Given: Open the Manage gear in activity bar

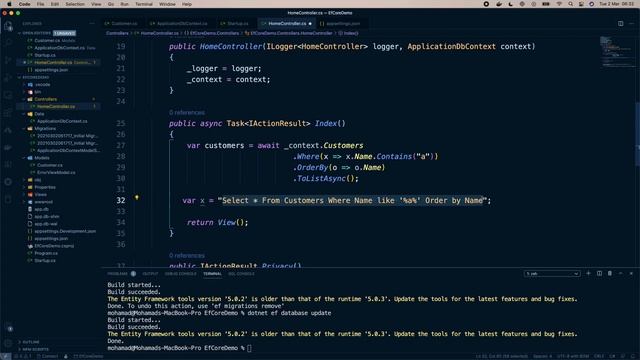Looking at the screenshot, I should point(8,343).
